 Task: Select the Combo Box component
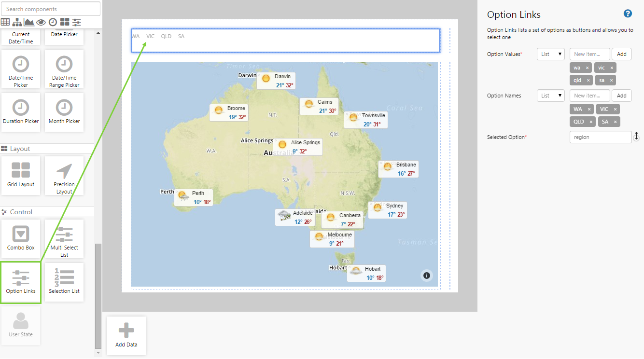coord(21,239)
